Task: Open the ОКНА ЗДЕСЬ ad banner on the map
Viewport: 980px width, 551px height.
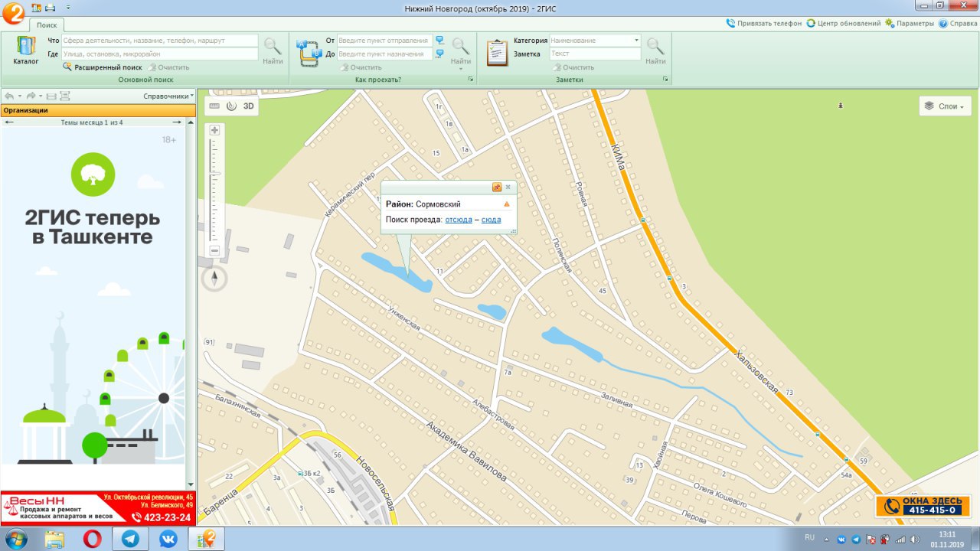Action: pyautogui.click(x=923, y=506)
